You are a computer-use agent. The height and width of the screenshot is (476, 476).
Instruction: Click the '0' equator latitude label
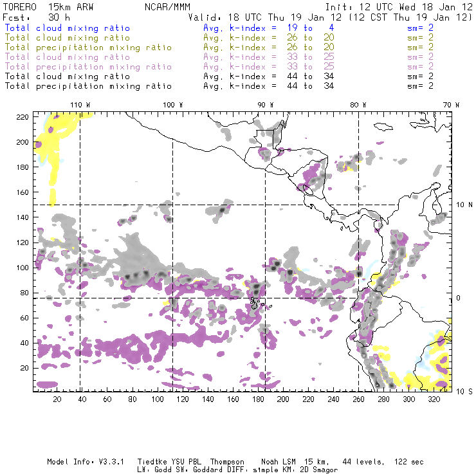459,298
